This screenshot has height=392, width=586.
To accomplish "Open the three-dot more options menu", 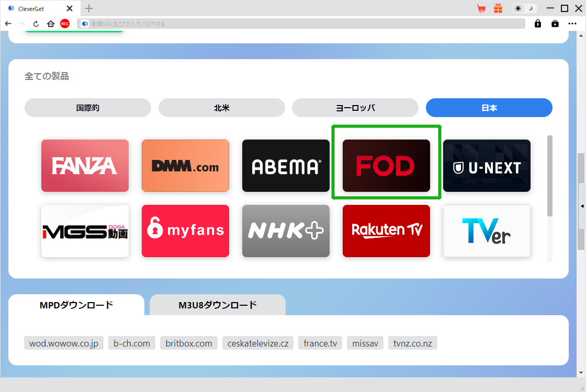I will (572, 24).
